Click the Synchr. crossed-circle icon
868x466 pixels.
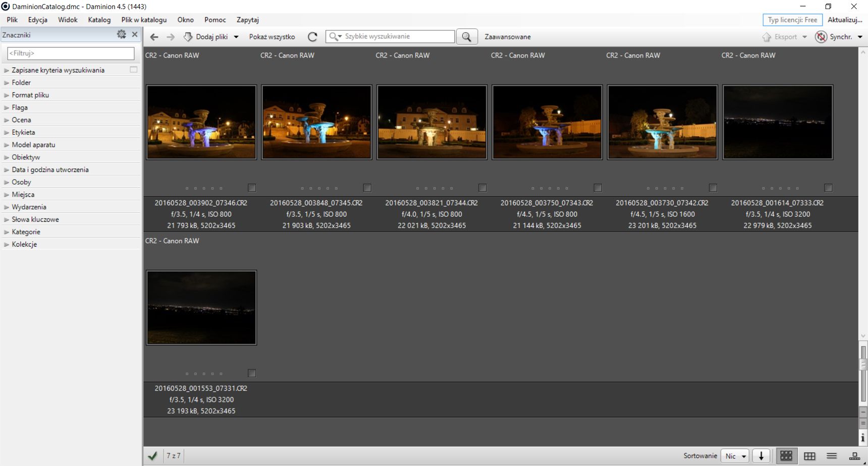pyautogui.click(x=821, y=37)
